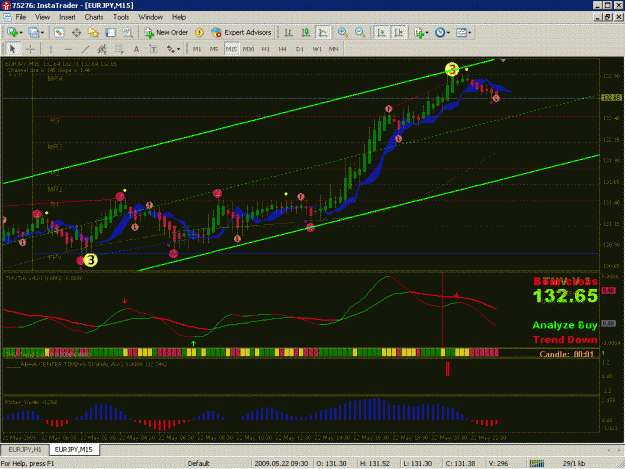Zoom out of the chart
Viewport: 625px width, 469px height.
tap(360, 33)
